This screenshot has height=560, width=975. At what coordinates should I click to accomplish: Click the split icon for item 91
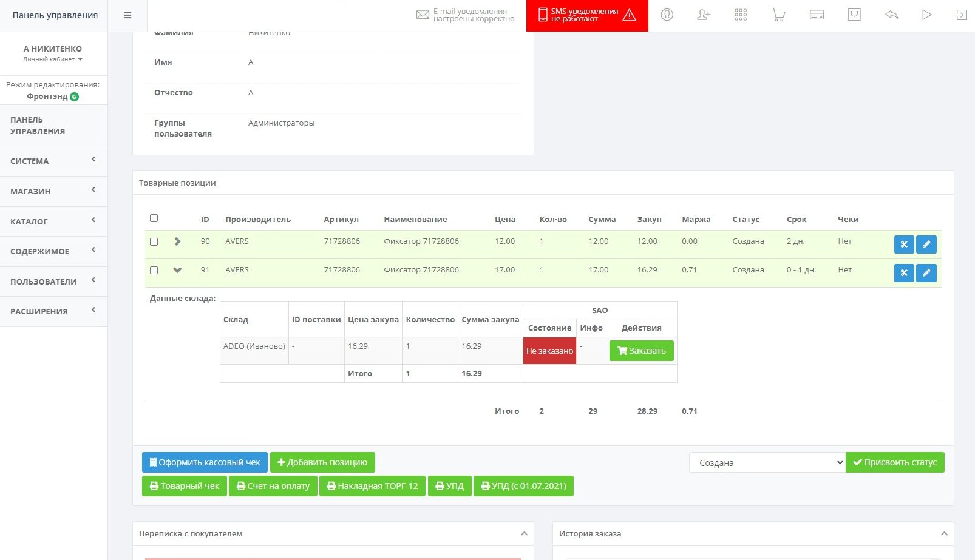tap(903, 273)
